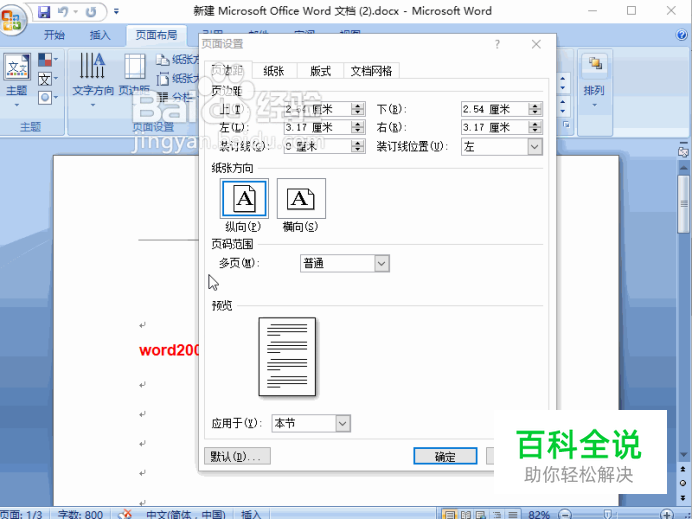
Task: Click the zoom slider handle
Action: click(607, 514)
